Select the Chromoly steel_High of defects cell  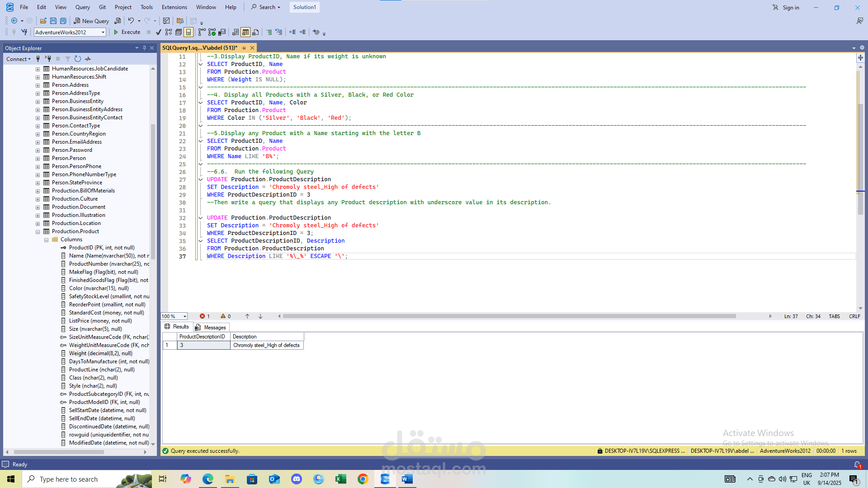[266, 345]
